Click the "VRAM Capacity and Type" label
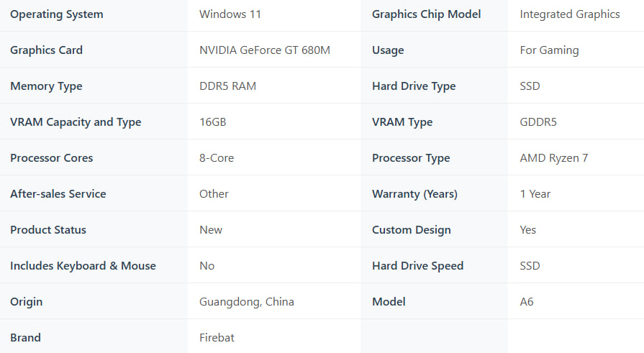The height and width of the screenshot is (353, 644). [x=76, y=122]
